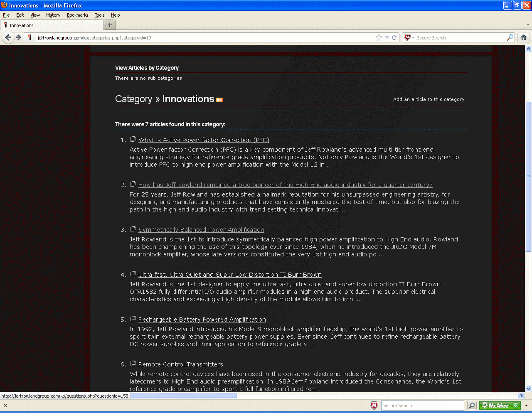Screen dimensions: 532x413
Task: Click the magnifier button in the bottom toolbar
Action: 472,406
